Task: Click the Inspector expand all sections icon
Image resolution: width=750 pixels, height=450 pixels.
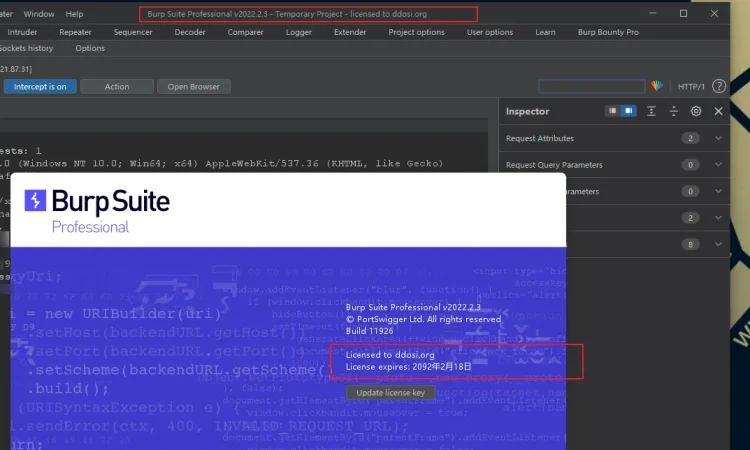Action: point(651,111)
